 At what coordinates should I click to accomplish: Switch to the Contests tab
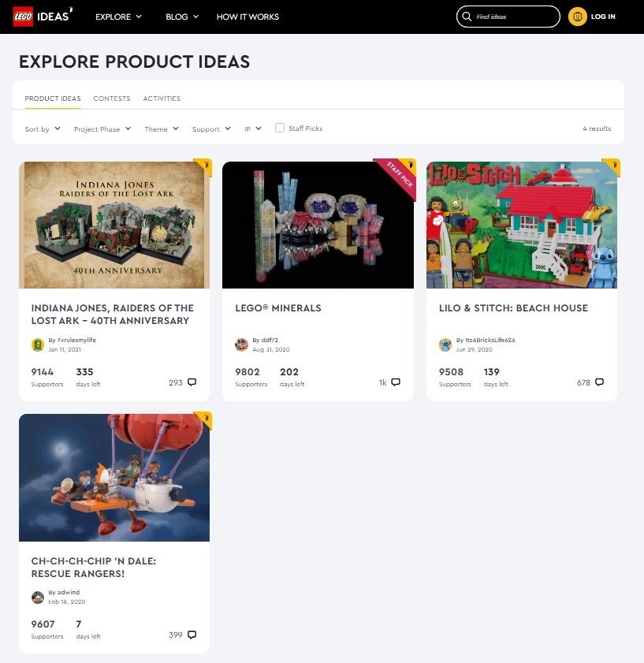coord(112,99)
